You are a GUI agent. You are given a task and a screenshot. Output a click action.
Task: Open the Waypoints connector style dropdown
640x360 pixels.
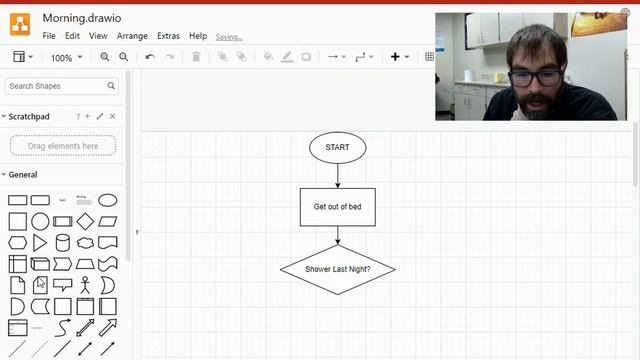364,57
